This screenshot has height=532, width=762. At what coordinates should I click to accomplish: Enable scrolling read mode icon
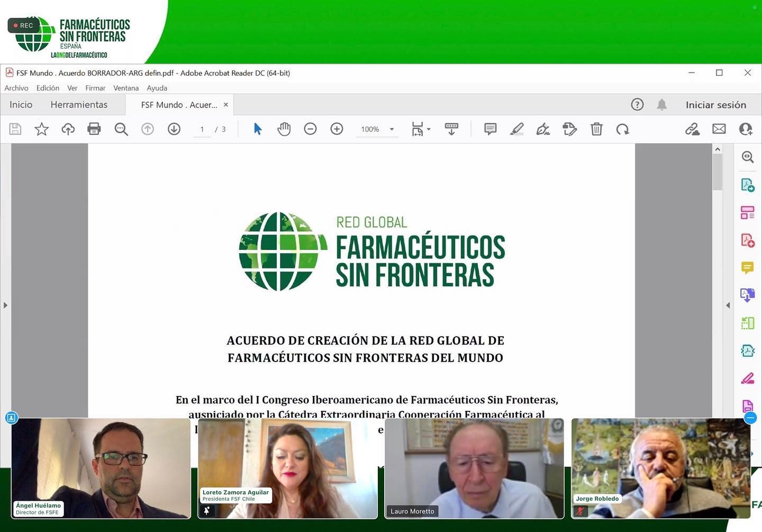point(451,129)
